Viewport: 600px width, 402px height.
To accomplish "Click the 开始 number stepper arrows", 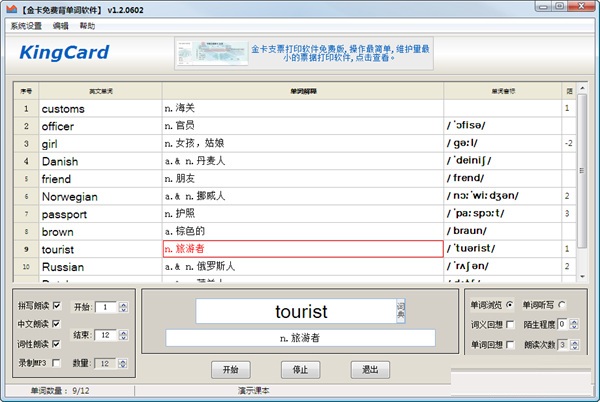I will [123, 307].
